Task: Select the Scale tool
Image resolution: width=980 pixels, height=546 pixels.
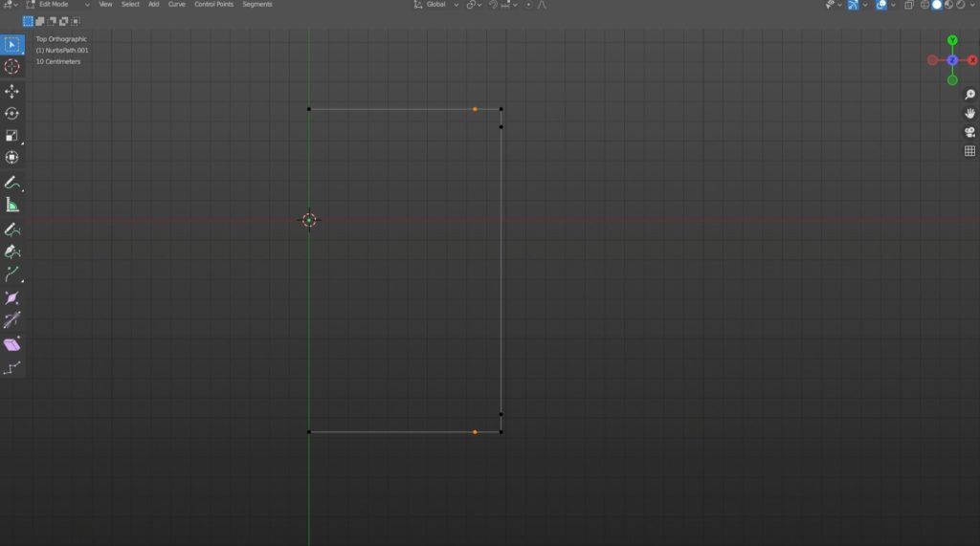Action: (11, 136)
